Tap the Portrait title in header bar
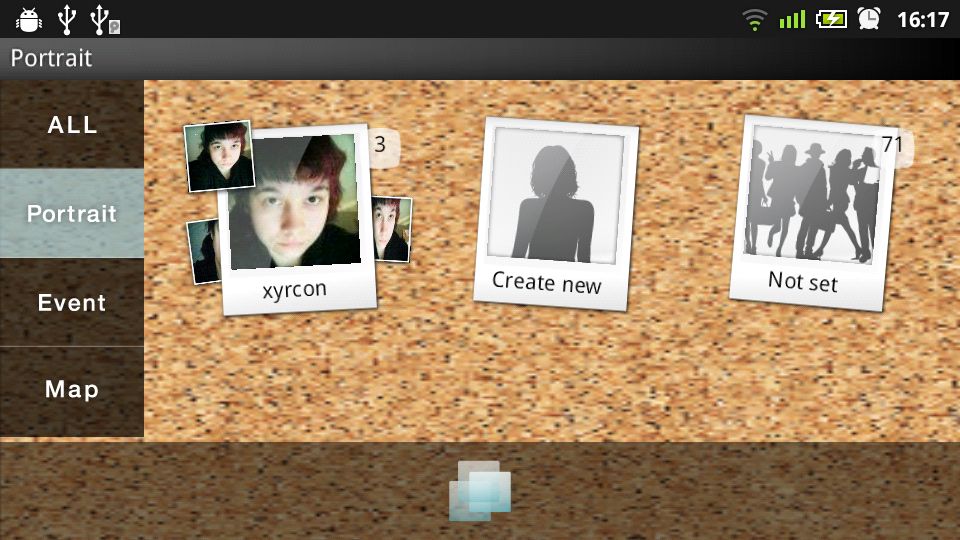This screenshot has height=540, width=960. point(51,58)
